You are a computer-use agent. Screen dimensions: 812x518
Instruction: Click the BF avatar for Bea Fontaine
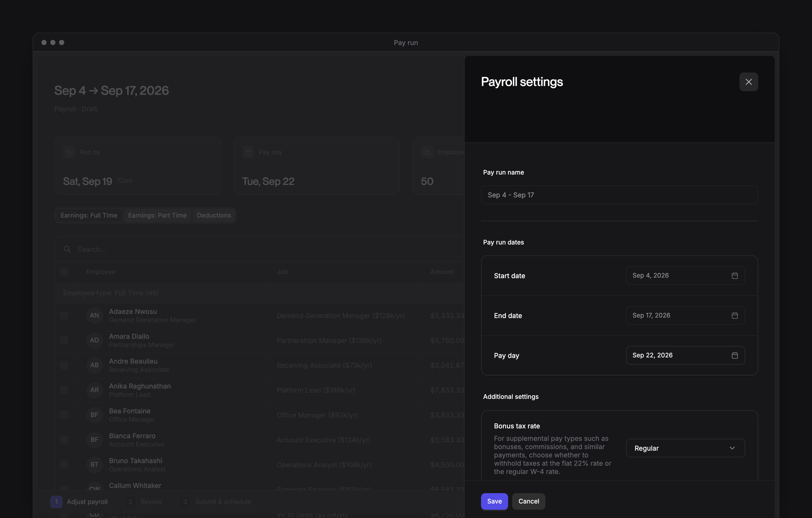coord(95,415)
